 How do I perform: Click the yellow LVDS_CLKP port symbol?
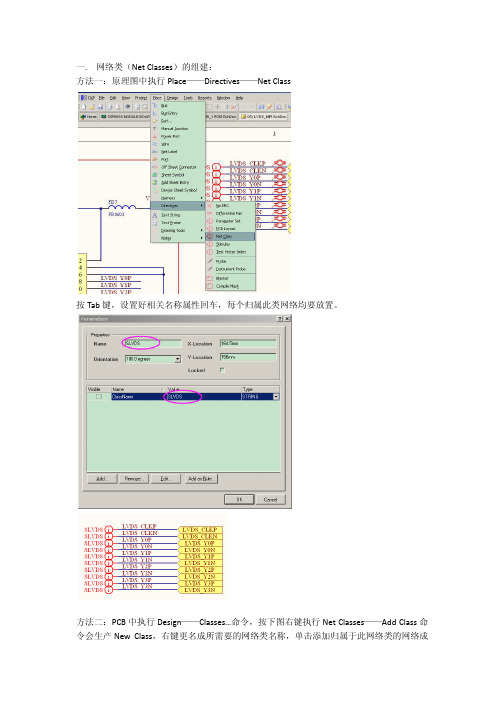200,530
